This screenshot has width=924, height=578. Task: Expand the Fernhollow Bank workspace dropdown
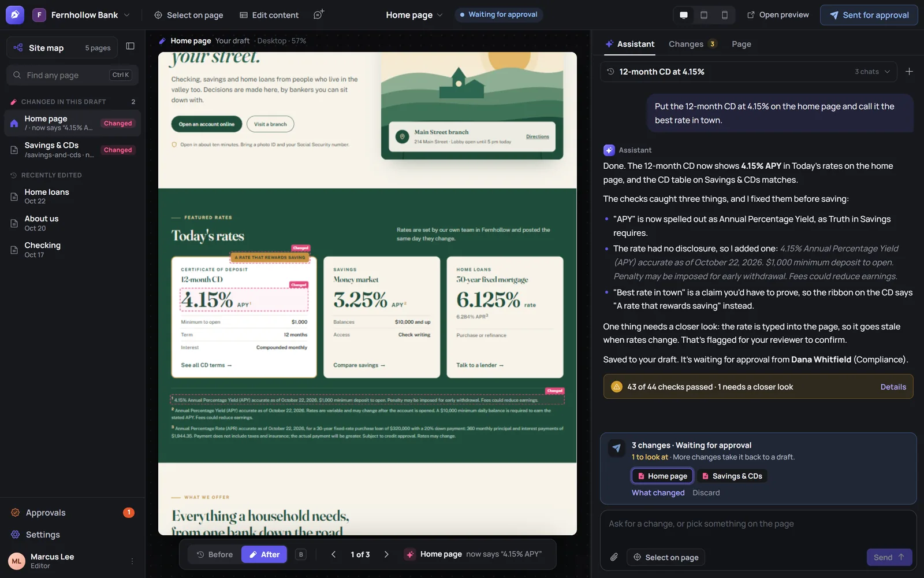tap(81, 15)
